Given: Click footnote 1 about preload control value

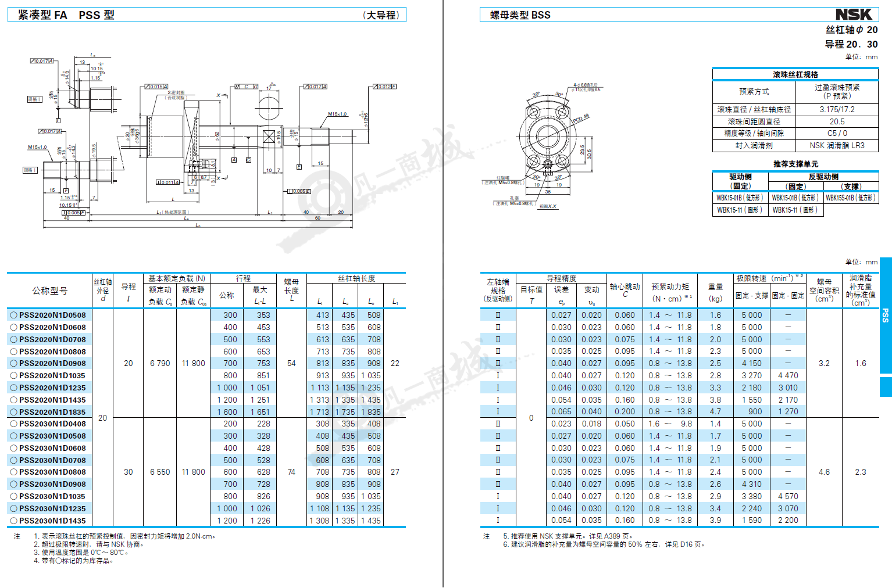Looking at the screenshot, I should tap(124, 536).
